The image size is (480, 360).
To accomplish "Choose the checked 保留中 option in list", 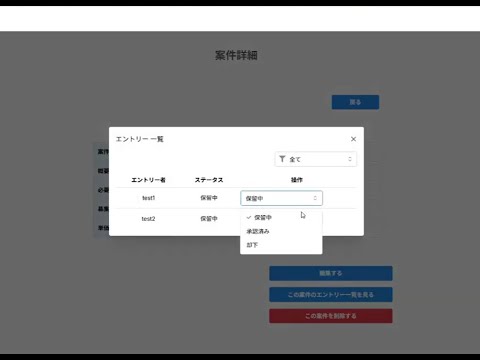I will point(281,217).
